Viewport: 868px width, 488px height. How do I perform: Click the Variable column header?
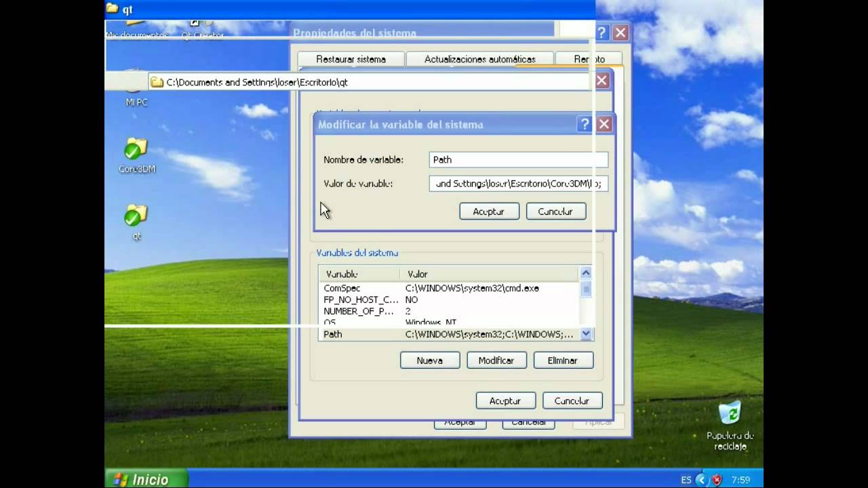(361, 274)
